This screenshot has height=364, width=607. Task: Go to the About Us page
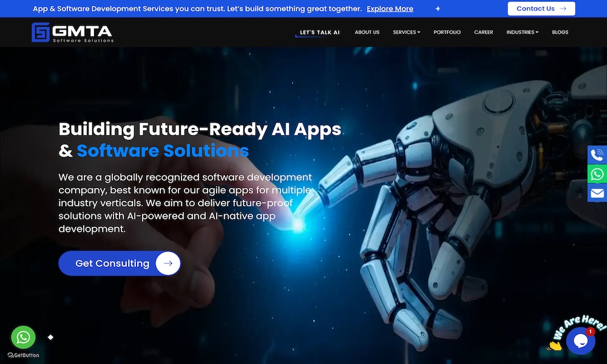tap(367, 32)
